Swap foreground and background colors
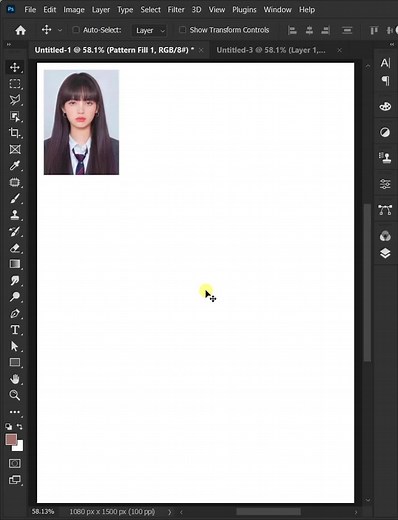The width and height of the screenshot is (398, 520). coord(20,427)
